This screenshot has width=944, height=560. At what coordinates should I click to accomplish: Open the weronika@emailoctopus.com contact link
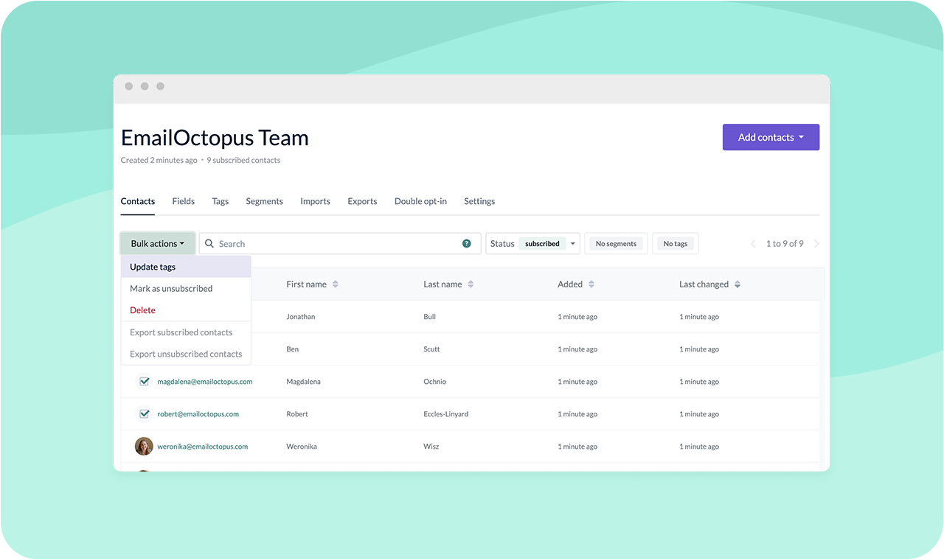pos(202,447)
